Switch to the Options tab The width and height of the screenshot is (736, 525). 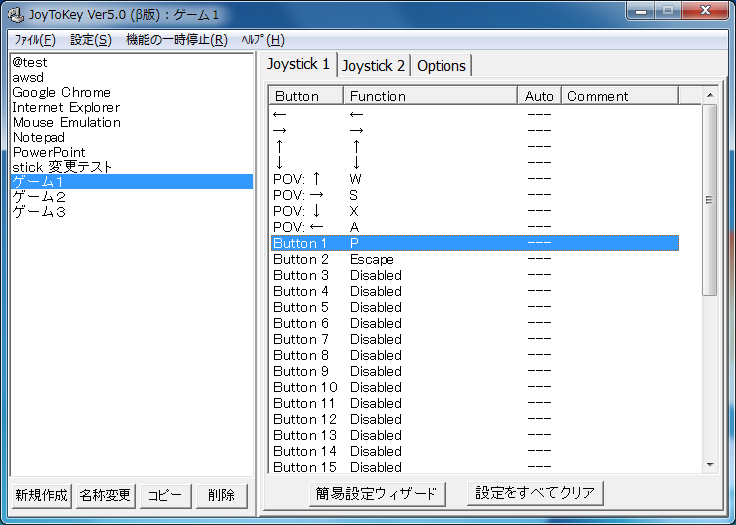point(441,66)
